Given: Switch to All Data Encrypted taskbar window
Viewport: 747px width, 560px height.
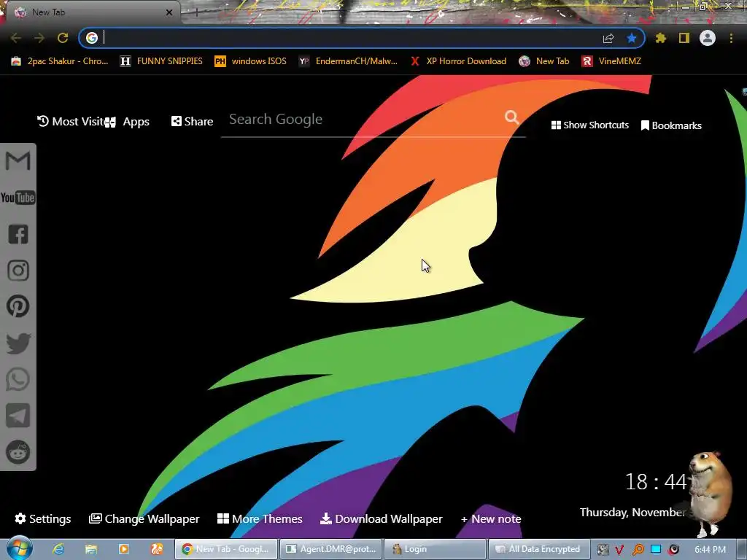Looking at the screenshot, I should click(539, 549).
